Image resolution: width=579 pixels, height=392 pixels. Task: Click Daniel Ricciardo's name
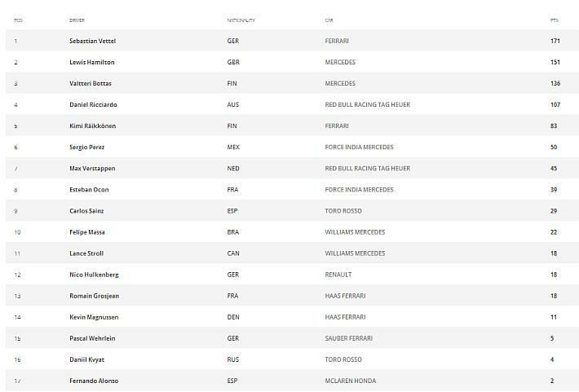click(x=93, y=104)
